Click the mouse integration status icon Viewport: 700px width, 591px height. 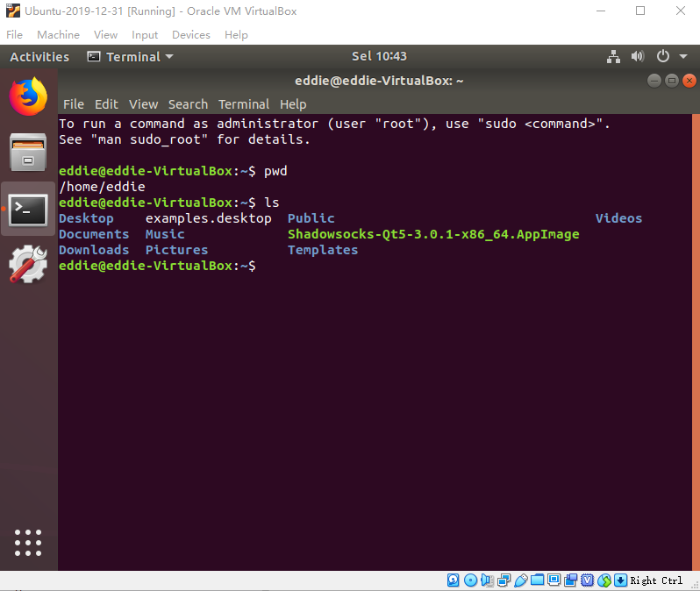604,580
